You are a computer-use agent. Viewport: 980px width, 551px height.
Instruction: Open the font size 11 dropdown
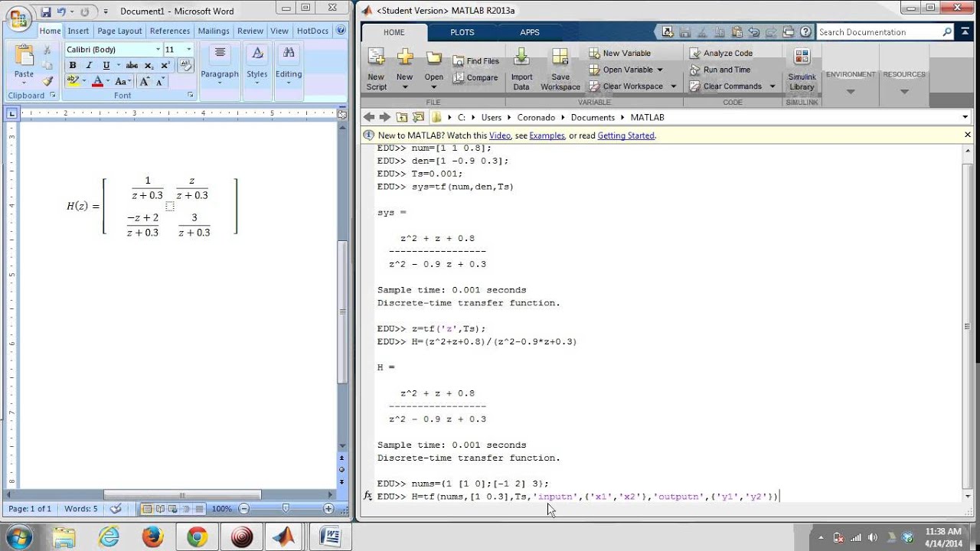tap(189, 49)
